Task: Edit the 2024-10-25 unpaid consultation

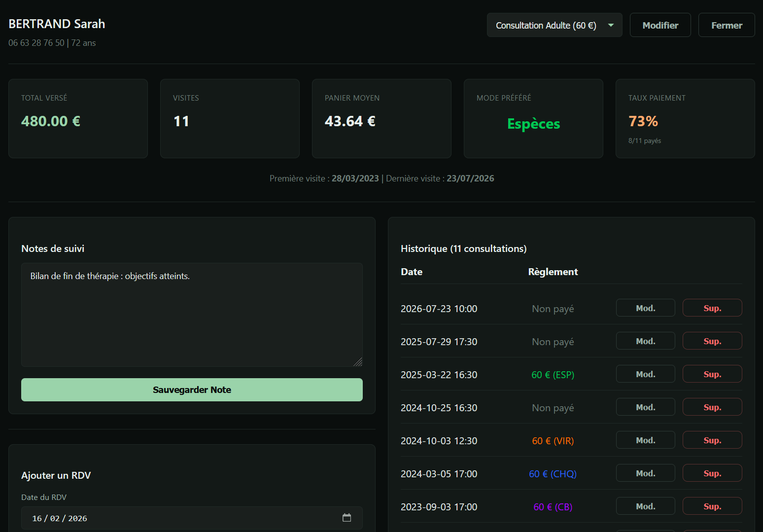Action: click(x=645, y=407)
